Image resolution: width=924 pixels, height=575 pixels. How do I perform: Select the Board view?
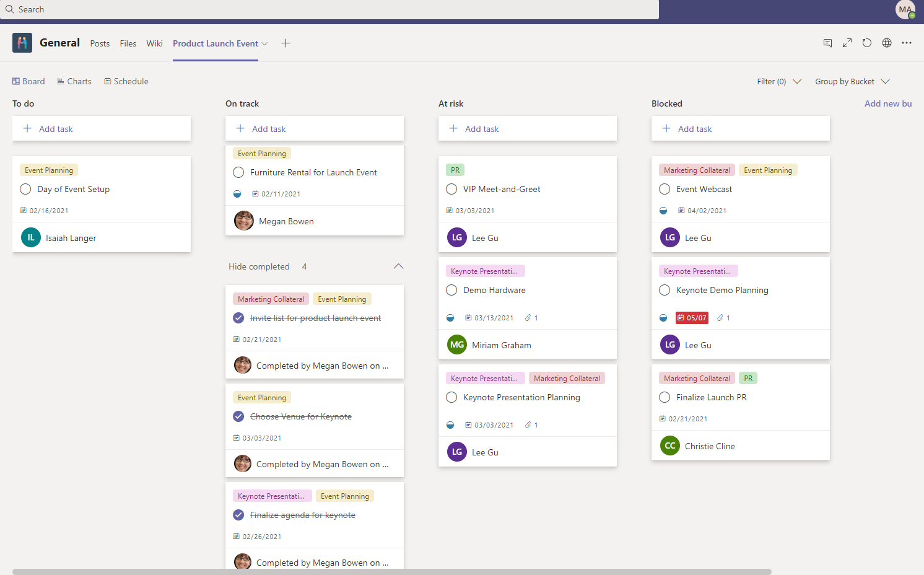tap(28, 81)
